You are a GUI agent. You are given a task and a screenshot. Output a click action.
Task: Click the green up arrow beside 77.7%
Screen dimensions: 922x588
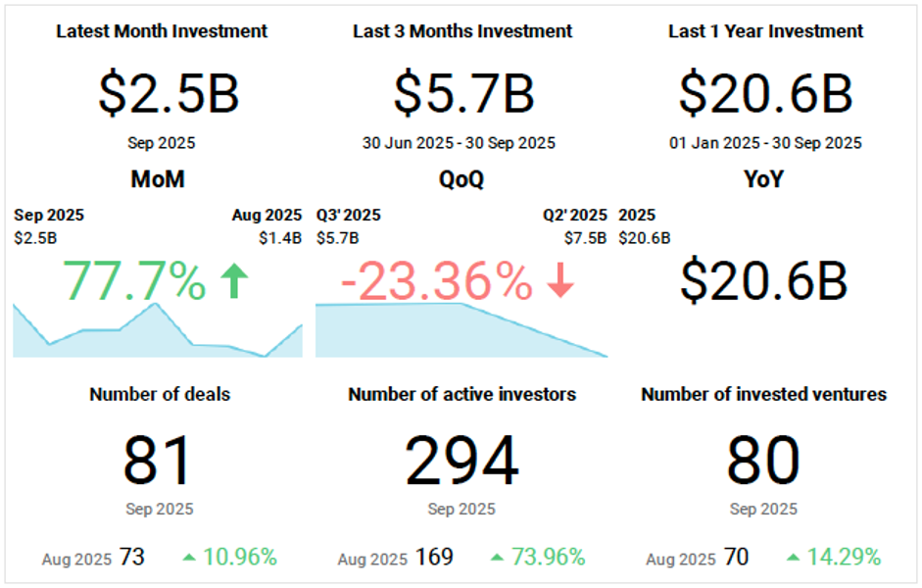(x=233, y=281)
